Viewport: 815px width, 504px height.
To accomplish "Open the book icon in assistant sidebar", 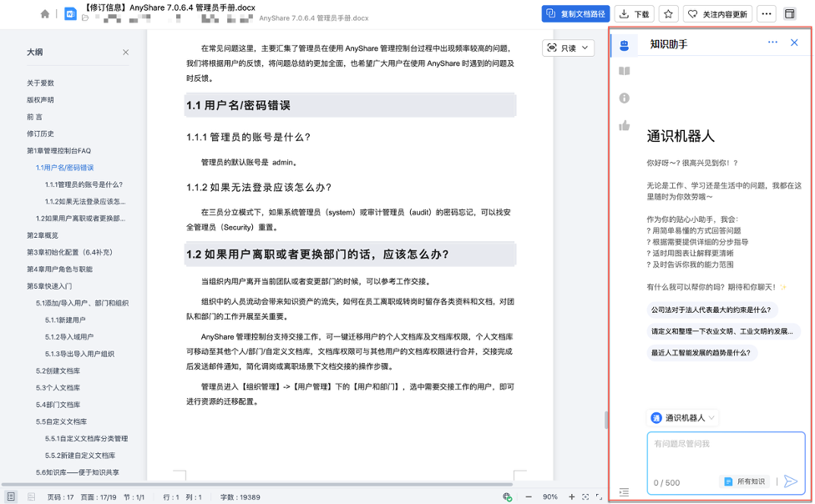I will [625, 71].
